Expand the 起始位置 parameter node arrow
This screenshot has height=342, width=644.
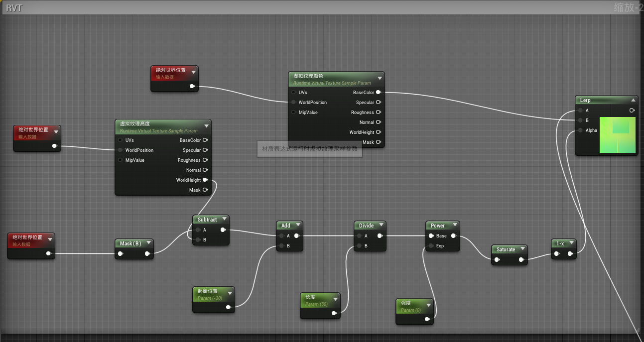[230, 294]
